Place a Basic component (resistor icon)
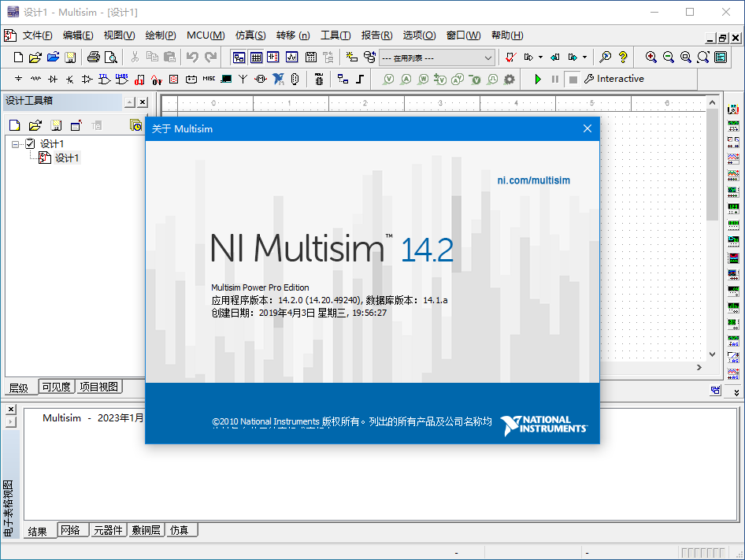 tap(35, 79)
